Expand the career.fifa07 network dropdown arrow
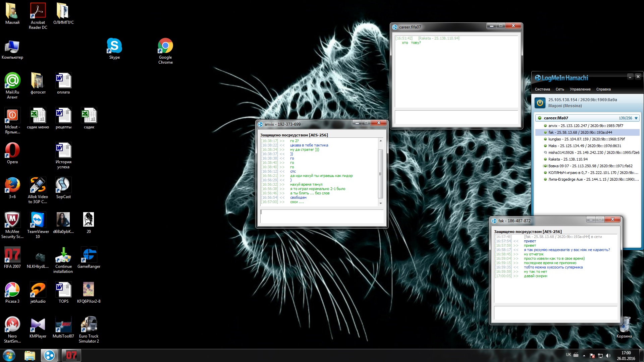 point(636,118)
